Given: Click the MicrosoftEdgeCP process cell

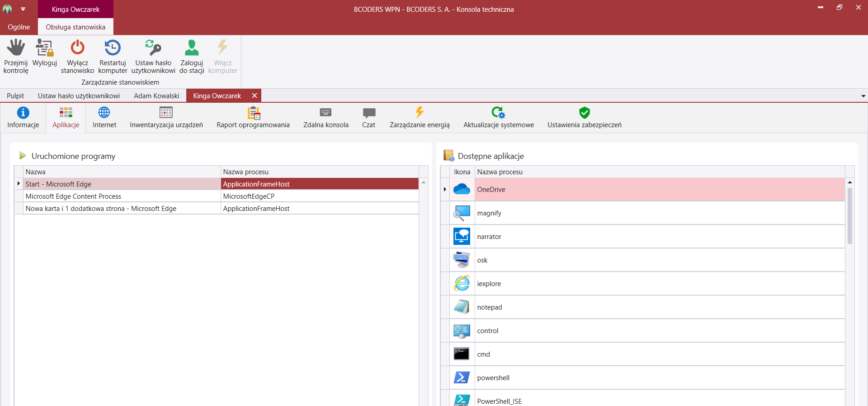Looking at the screenshot, I should [x=320, y=196].
